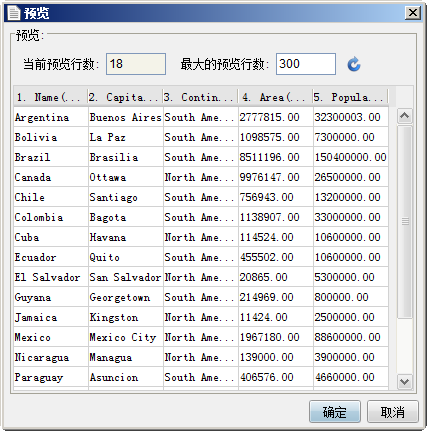The width and height of the screenshot is (427, 431).
Task: Click the Mexico City cell
Action: (126, 337)
